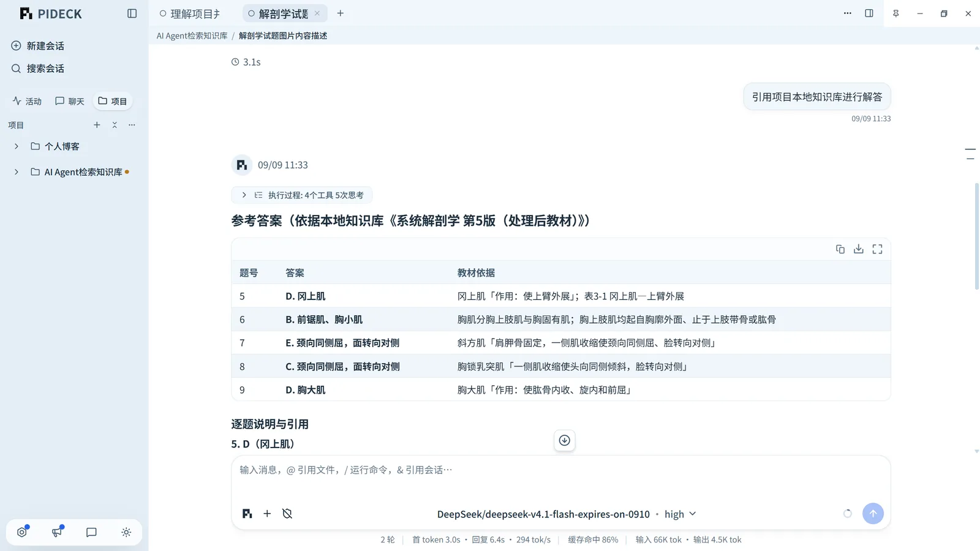The width and height of the screenshot is (980, 551).
Task: Start a new conversation via 新建会话
Action: tap(37, 46)
